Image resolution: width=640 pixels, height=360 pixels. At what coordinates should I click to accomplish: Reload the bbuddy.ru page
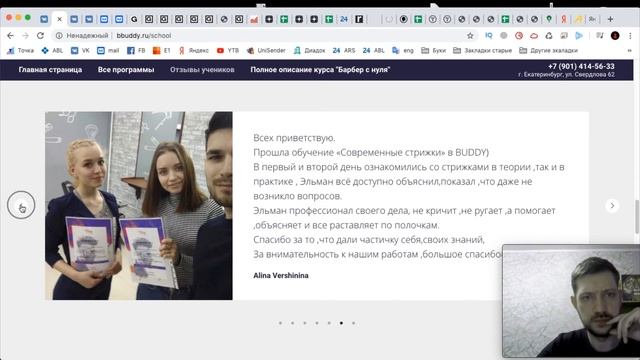[40, 36]
